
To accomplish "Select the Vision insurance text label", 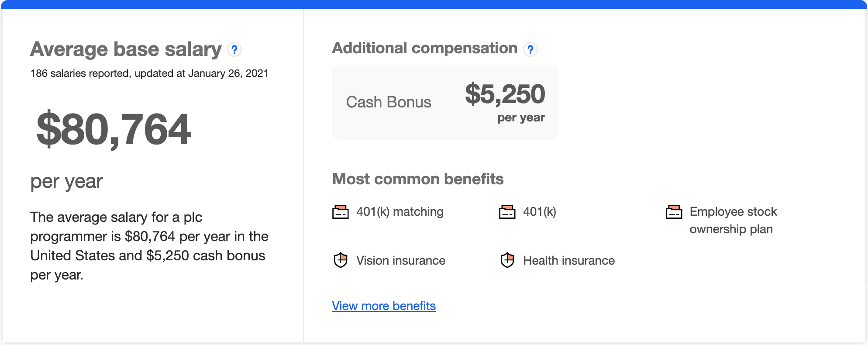I will click(401, 261).
